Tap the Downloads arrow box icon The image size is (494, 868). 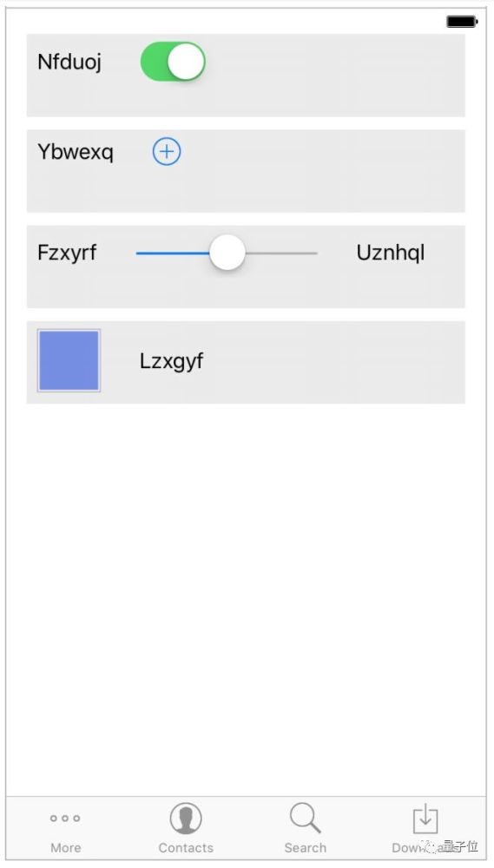tap(425, 819)
